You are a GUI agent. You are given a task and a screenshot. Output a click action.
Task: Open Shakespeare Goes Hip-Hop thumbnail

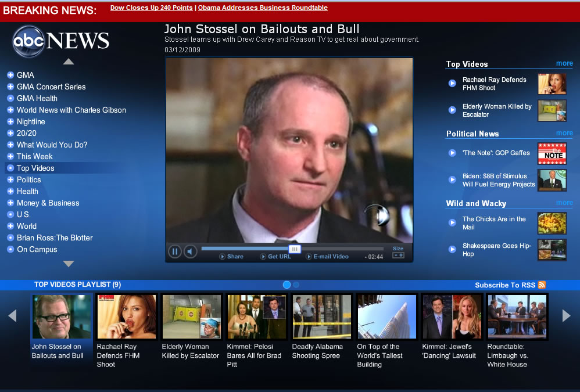point(552,250)
